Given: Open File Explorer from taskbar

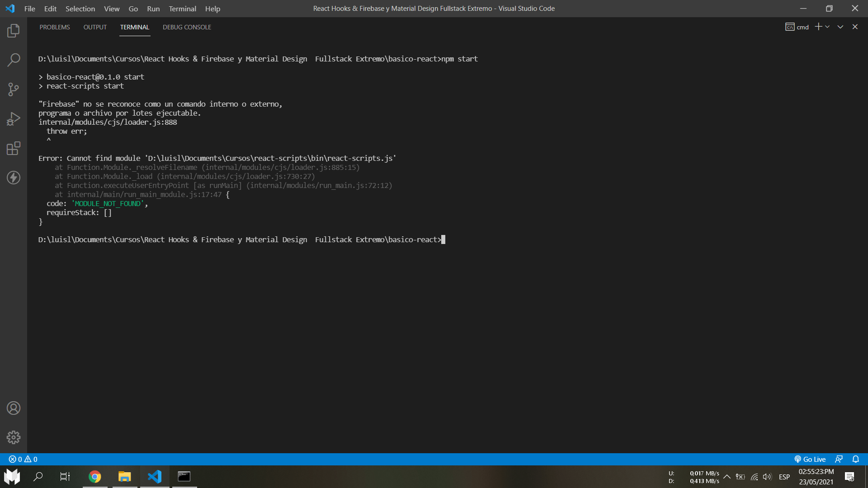Looking at the screenshot, I should (125, 476).
